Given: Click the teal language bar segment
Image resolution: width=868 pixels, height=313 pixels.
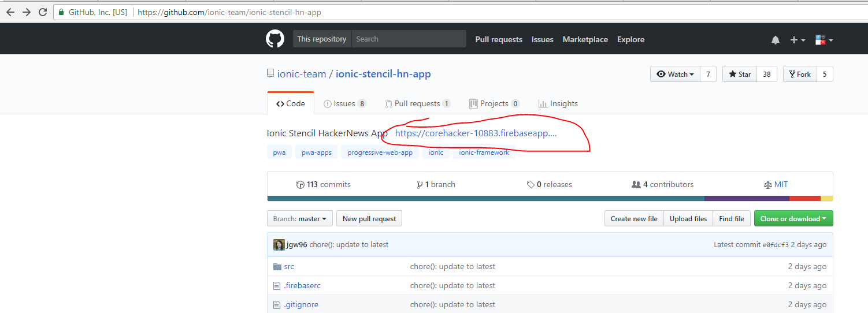Looking at the screenshot, I should tap(485, 199).
